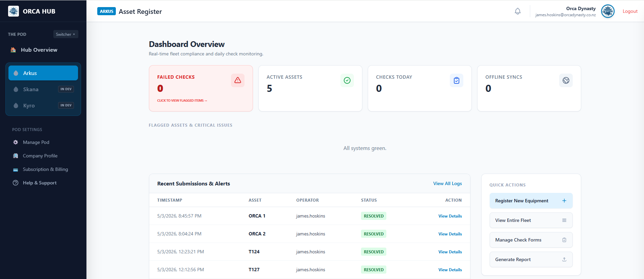View Details for ORCA 1 submission

[x=450, y=216]
